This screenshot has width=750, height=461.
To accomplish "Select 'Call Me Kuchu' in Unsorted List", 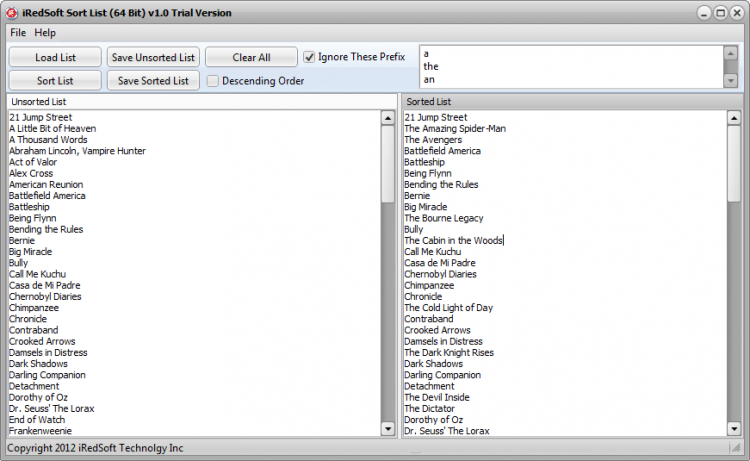I will (37, 274).
